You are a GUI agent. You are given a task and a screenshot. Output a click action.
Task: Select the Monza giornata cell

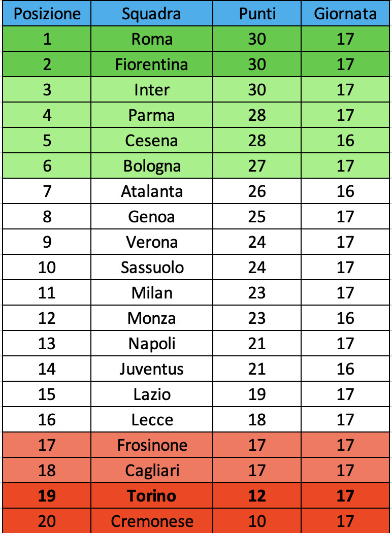click(345, 318)
